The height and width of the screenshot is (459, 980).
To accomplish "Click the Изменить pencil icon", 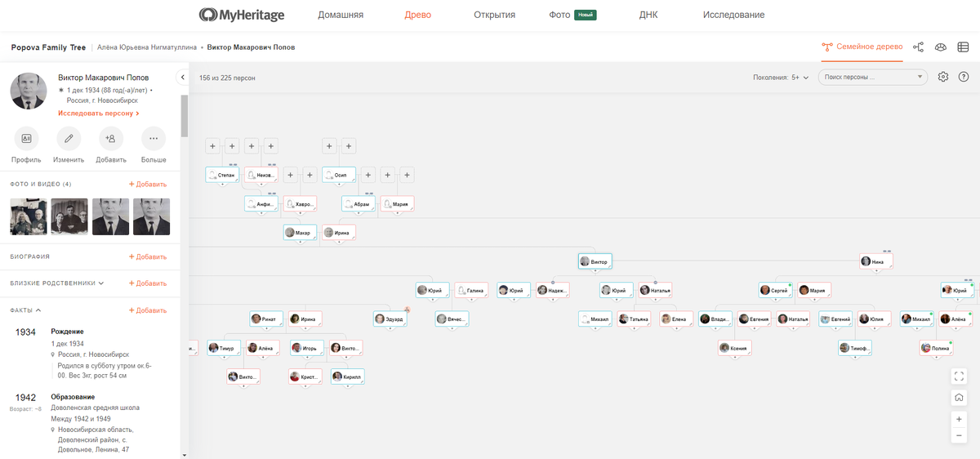I will (69, 139).
